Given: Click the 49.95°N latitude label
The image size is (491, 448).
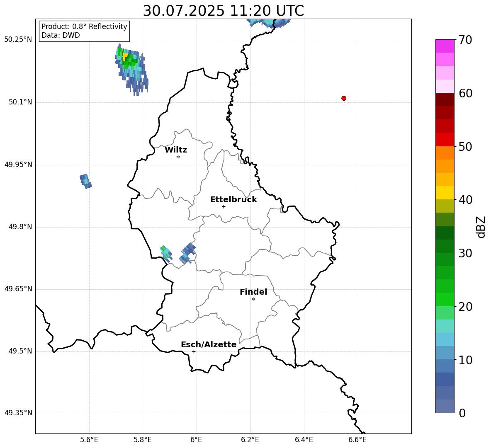Looking at the screenshot, I should click(x=18, y=165).
